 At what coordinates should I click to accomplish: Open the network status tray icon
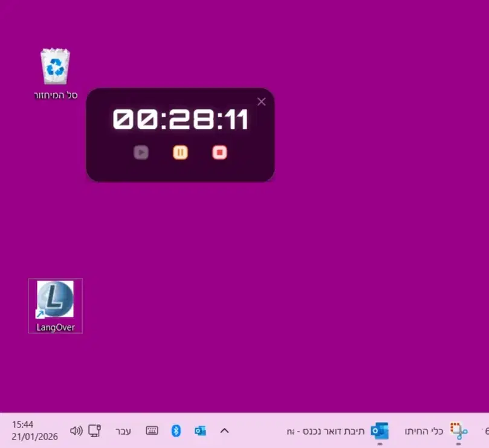tap(94, 430)
